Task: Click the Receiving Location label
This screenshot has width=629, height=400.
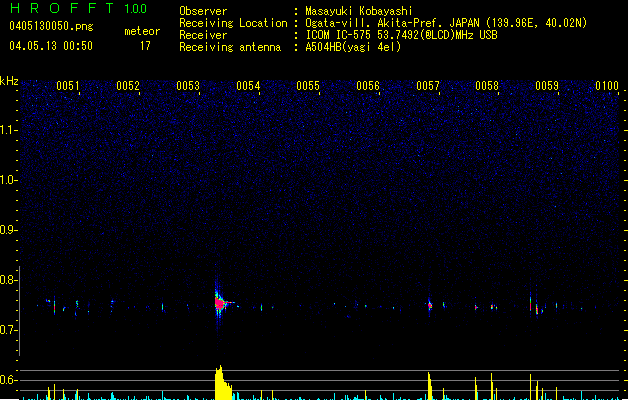Action: [x=233, y=23]
